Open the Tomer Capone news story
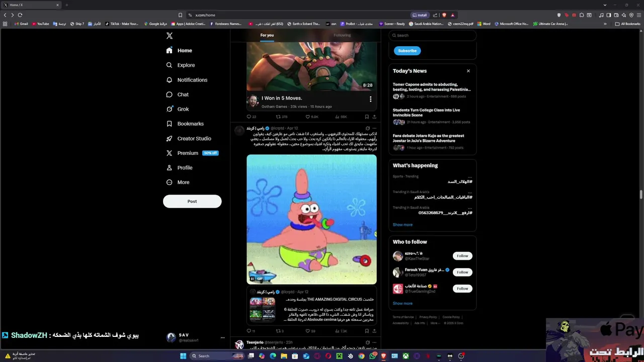Image resolution: width=644 pixels, height=362 pixels. (432, 90)
